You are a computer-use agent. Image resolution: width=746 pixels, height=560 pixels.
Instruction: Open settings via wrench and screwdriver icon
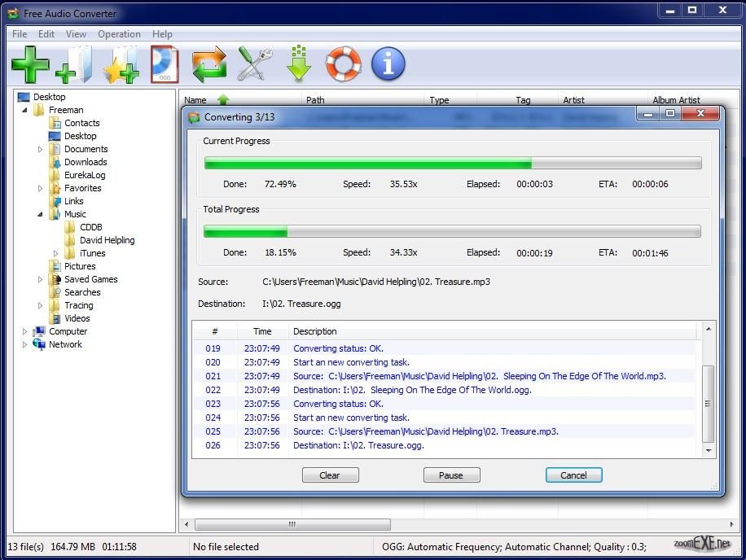254,64
